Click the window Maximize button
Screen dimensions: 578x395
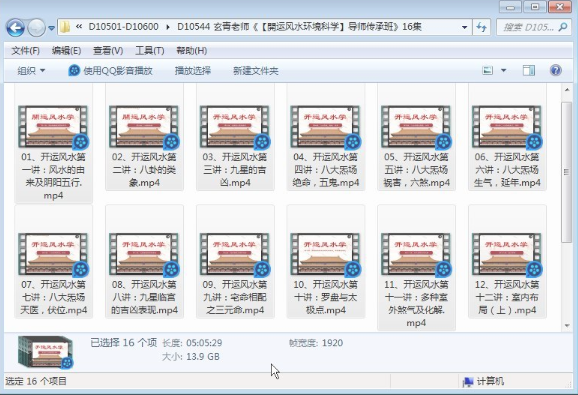pos(535,7)
